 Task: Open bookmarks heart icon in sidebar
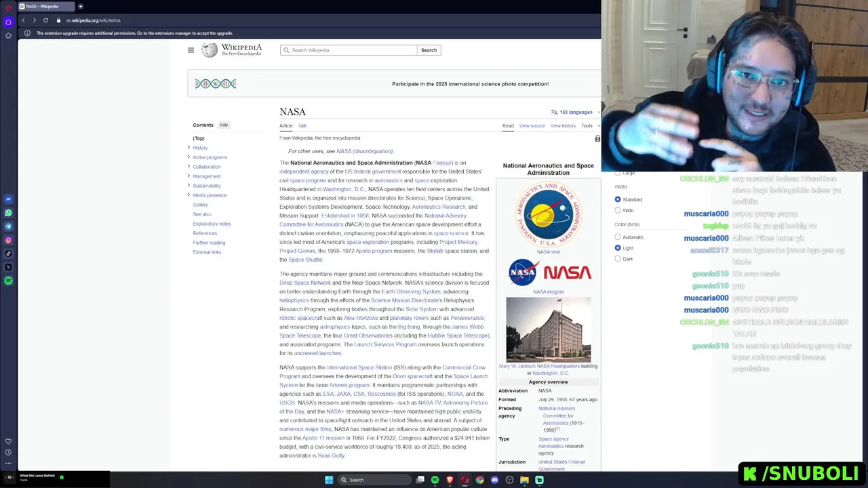tap(8, 441)
